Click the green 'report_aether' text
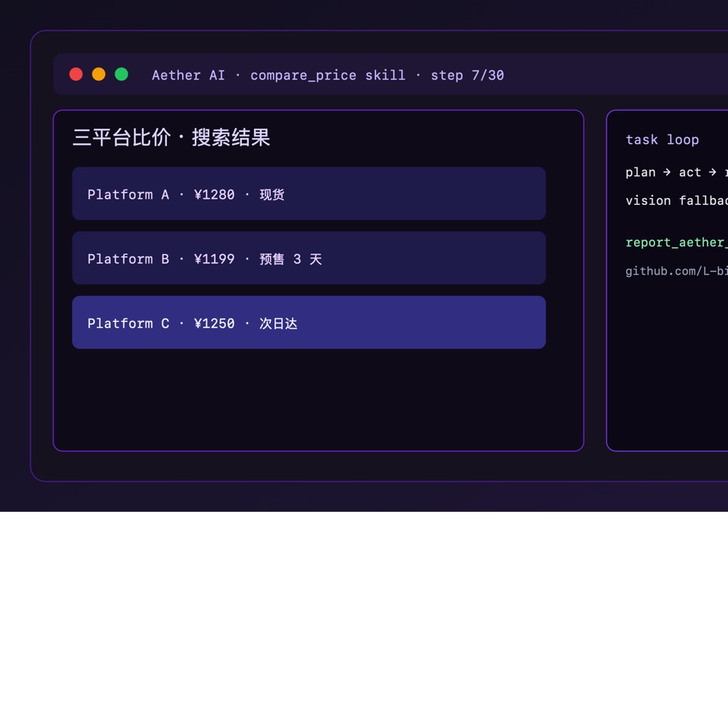The image size is (728, 728). coord(676,243)
